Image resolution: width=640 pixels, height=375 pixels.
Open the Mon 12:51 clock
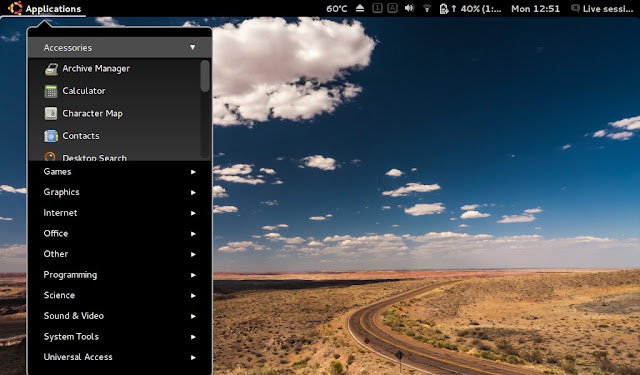click(536, 9)
